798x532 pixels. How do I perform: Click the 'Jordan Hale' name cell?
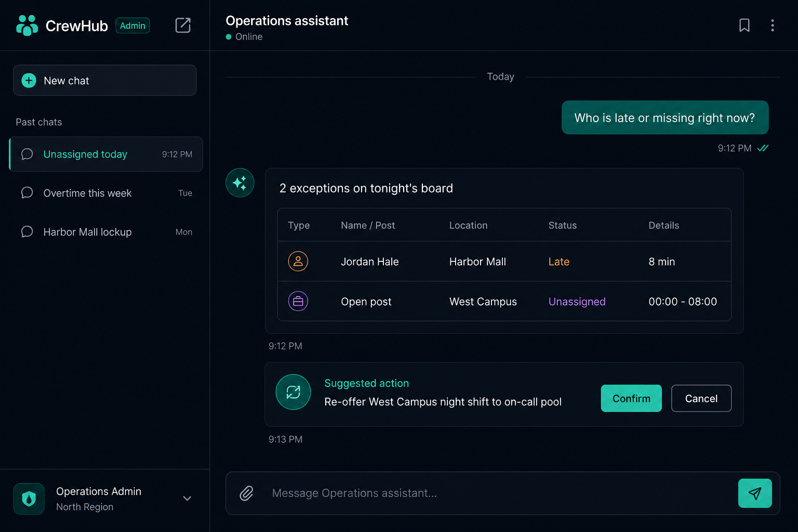click(x=370, y=262)
